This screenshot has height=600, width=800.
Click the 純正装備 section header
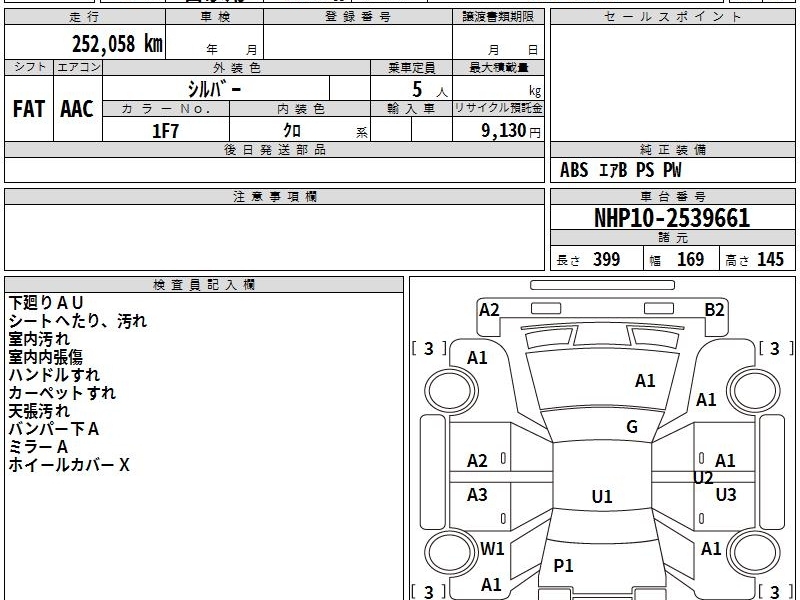tap(672, 149)
